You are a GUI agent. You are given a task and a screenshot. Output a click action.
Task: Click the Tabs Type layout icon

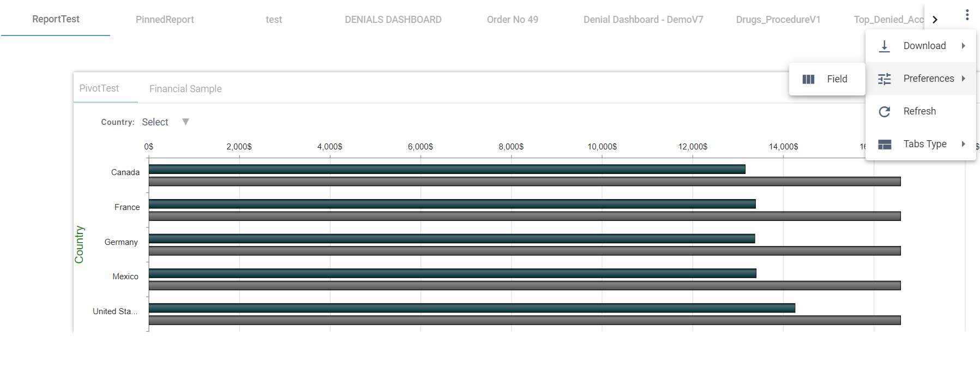[x=885, y=145]
